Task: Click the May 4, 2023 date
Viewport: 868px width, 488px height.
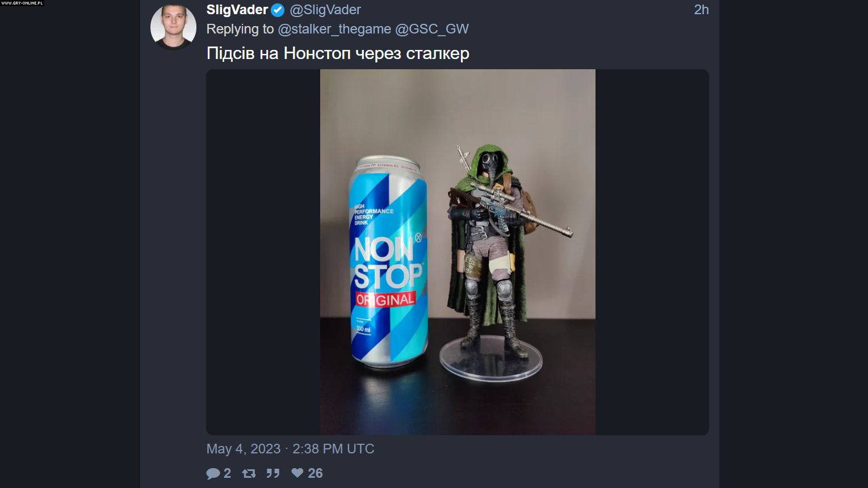Action: coord(244,449)
